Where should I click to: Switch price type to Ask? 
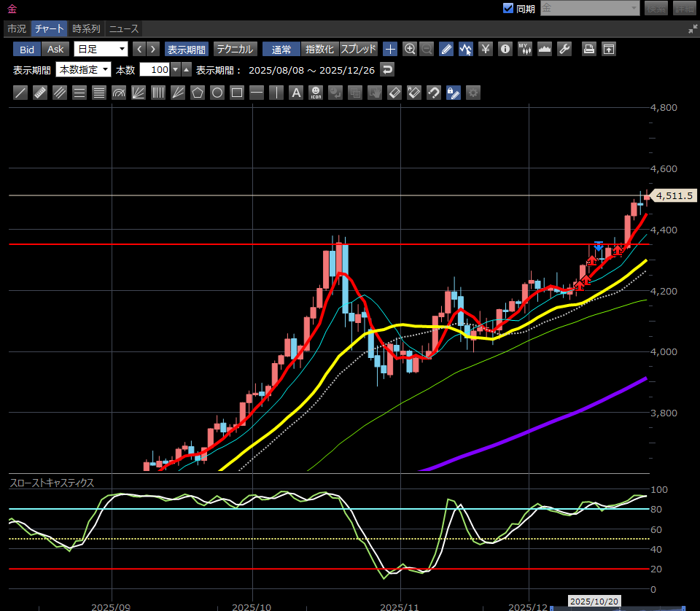[55, 49]
